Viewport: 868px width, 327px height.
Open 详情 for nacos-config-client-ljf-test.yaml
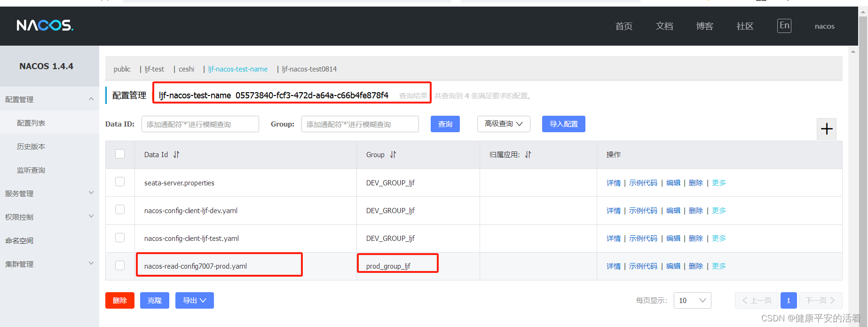tap(614, 238)
